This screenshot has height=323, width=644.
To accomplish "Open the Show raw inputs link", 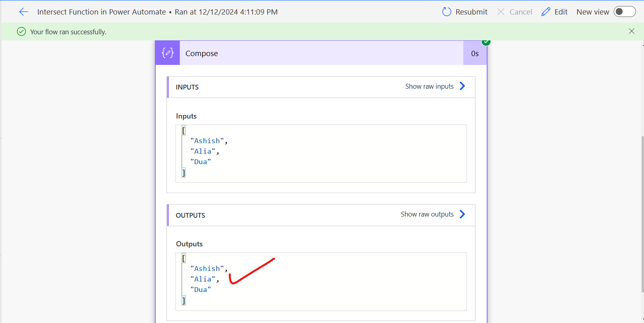I will [x=429, y=86].
